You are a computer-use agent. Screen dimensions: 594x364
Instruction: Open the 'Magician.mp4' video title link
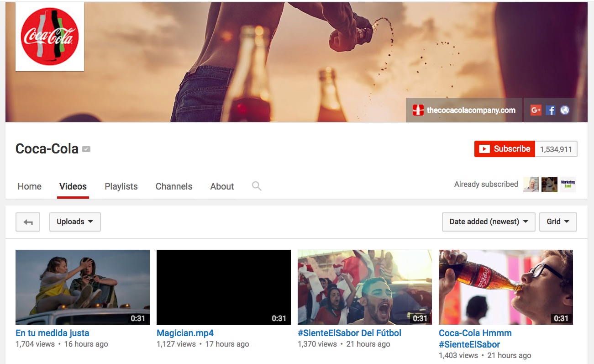185,333
